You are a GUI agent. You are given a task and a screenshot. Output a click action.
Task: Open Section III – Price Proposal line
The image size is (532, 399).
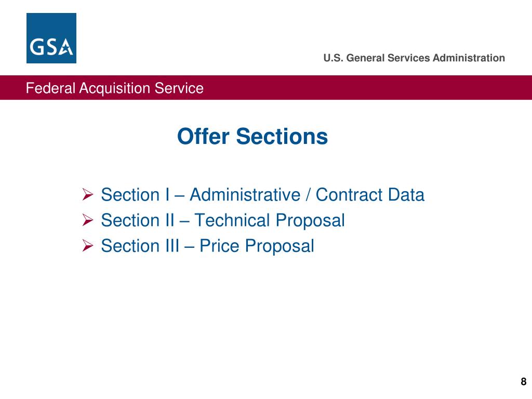pyautogui.click(x=208, y=246)
